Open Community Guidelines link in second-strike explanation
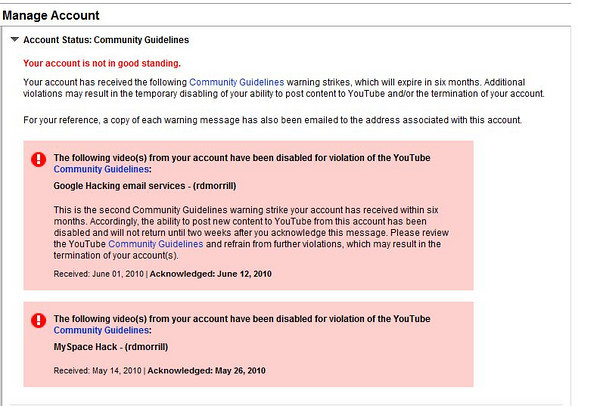The image size is (600, 406). coord(156,244)
